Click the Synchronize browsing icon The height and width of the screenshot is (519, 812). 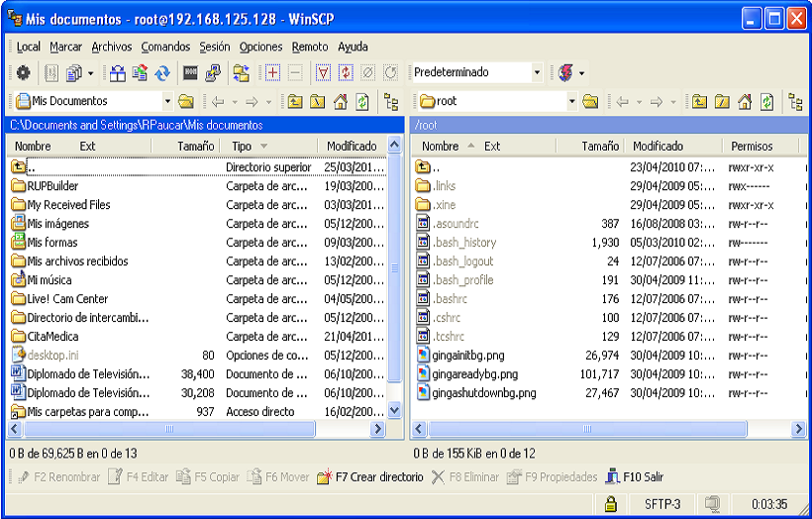pyautogui.click(x=241, y=73)
